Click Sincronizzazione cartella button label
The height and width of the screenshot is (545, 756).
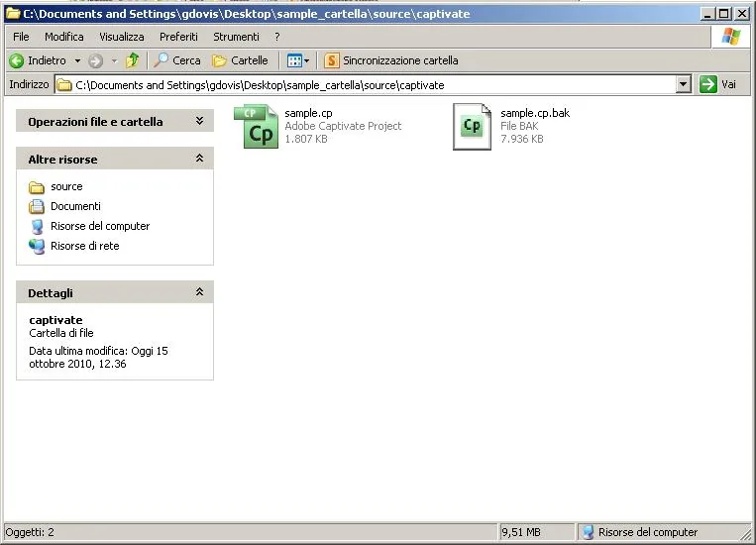400,60
